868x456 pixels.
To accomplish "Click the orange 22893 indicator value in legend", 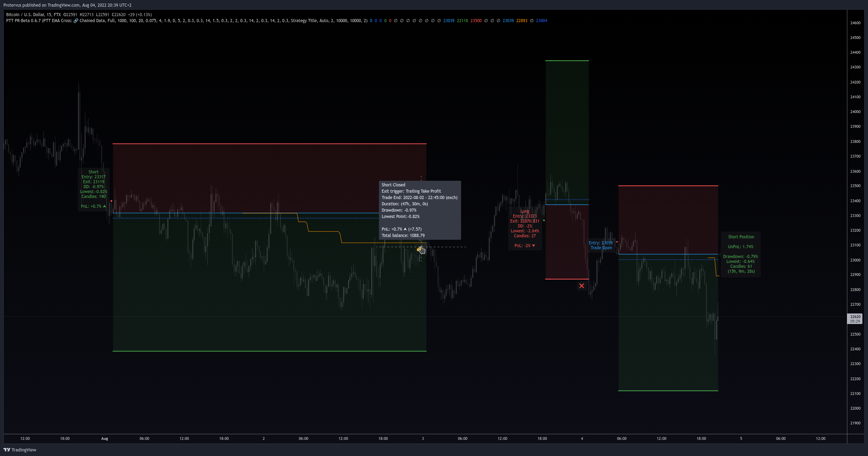I will pos(521,21).
